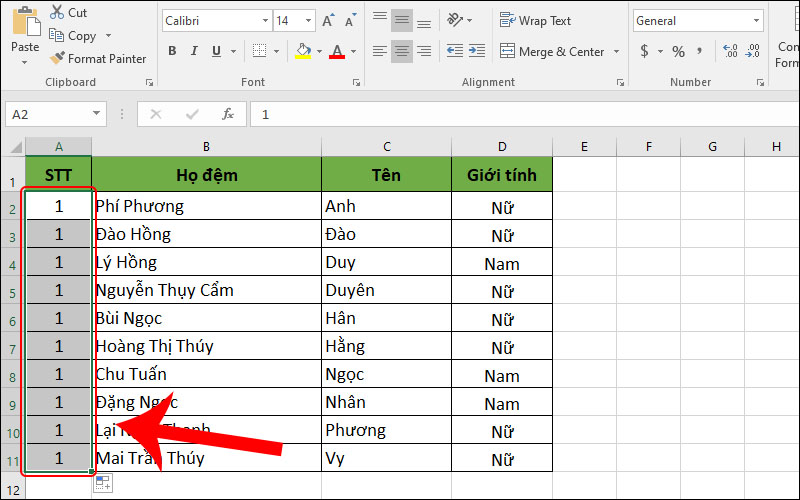This screenshot has width=800, height=500.
Task: Open the font color palette arrow
Action: coord(353,51)
